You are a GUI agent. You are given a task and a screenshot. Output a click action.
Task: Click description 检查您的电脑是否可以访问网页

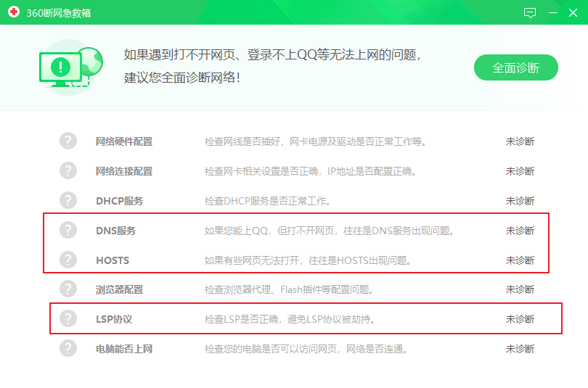point(306,349)
